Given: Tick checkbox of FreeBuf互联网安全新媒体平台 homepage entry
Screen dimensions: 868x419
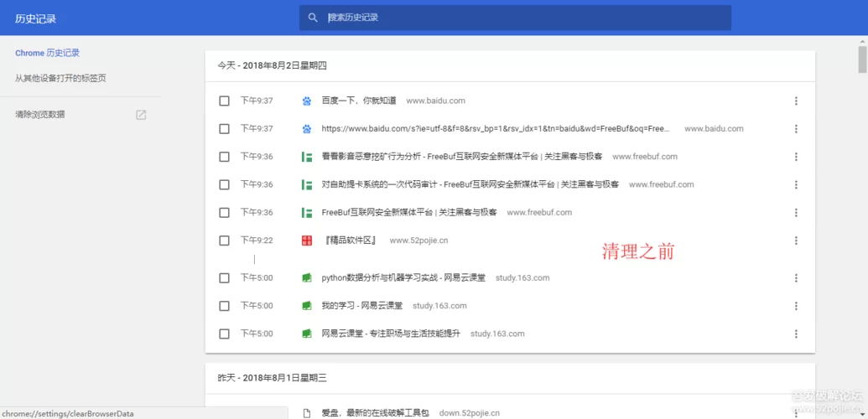Looking at the screenshot, I should (224, 213).
